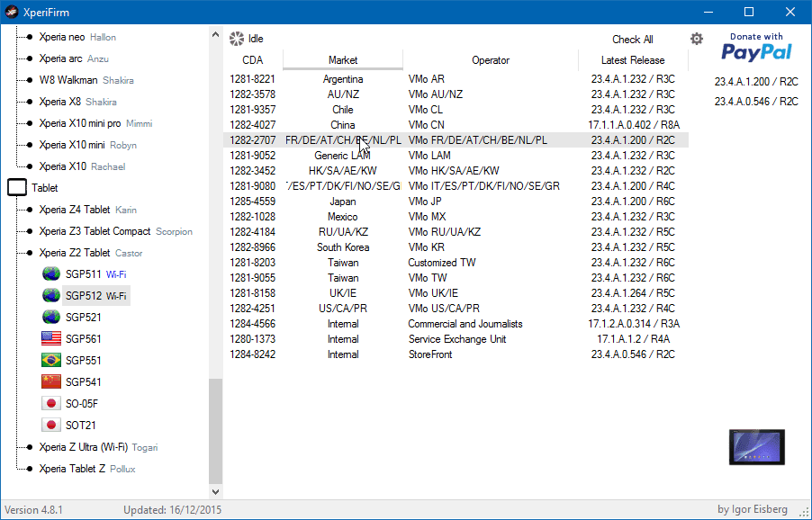This screenshot has width=812, height=520.
Task: Click the China flag icon for SGP541
Action: [51, 381]
